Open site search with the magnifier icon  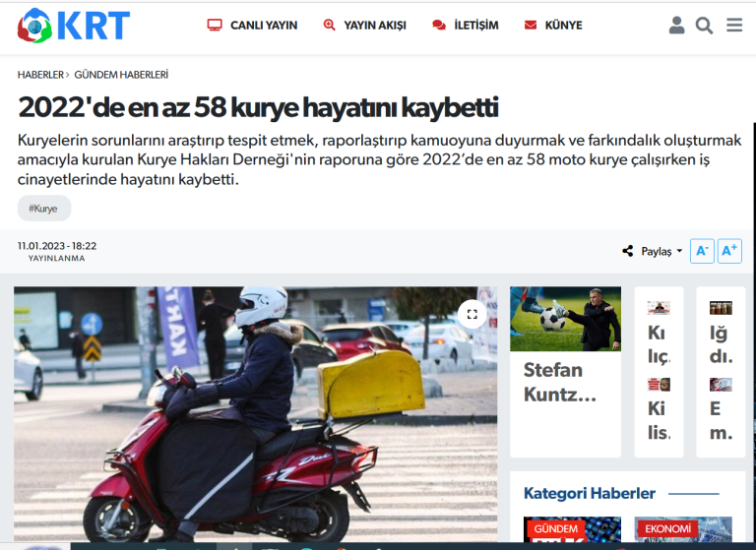click(704, 26)
